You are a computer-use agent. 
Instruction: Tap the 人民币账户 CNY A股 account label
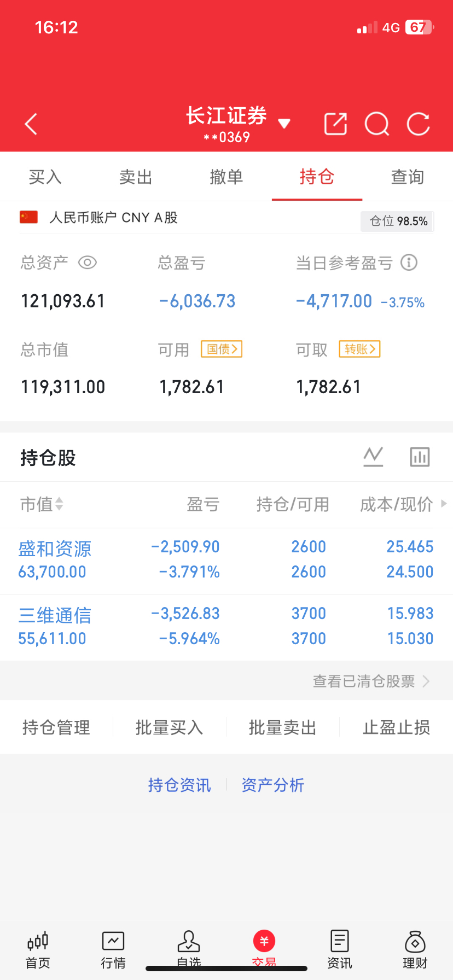(114, 218)
